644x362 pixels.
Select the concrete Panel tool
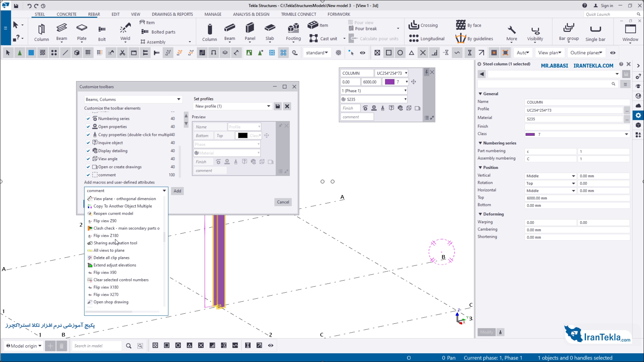(250, 32)
